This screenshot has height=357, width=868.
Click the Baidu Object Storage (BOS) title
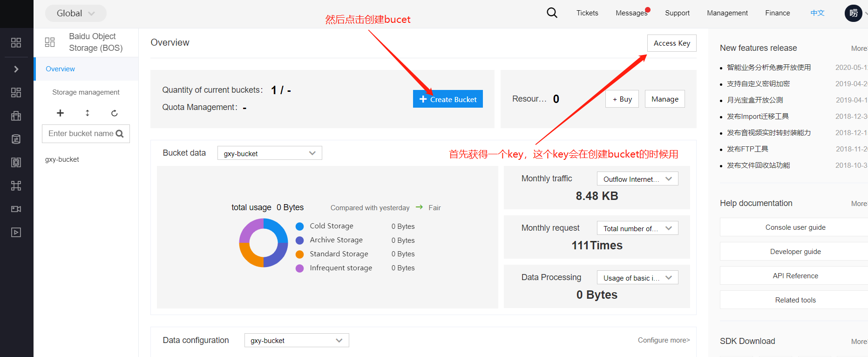tap(96, 42)
